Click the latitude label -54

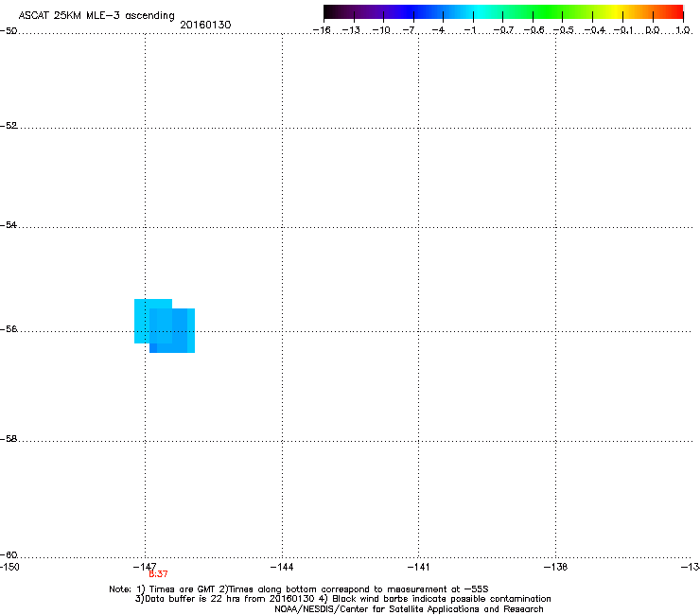click(9, 224)
